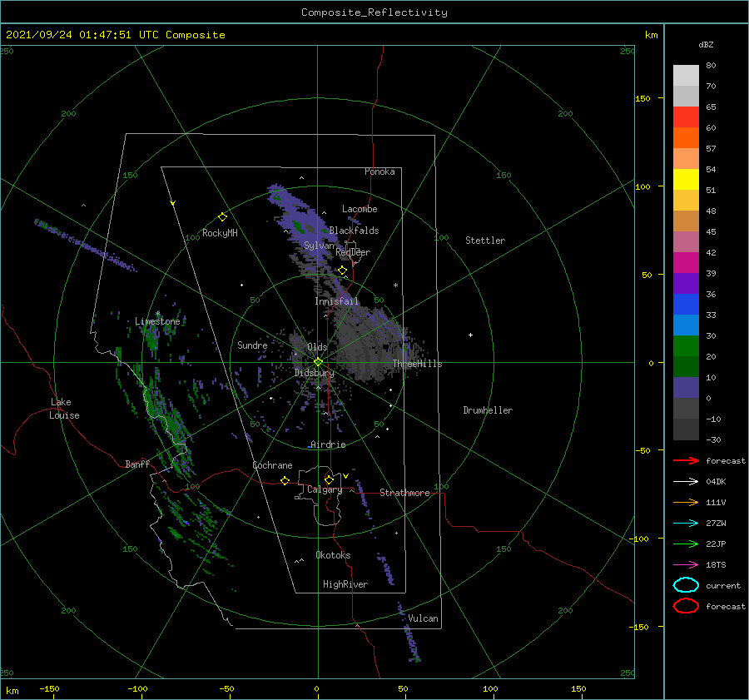The height and width of the screenshot is (700, 749).
Task: Click the magenta 18TS arrow legend
Action: tap(686, 565)
